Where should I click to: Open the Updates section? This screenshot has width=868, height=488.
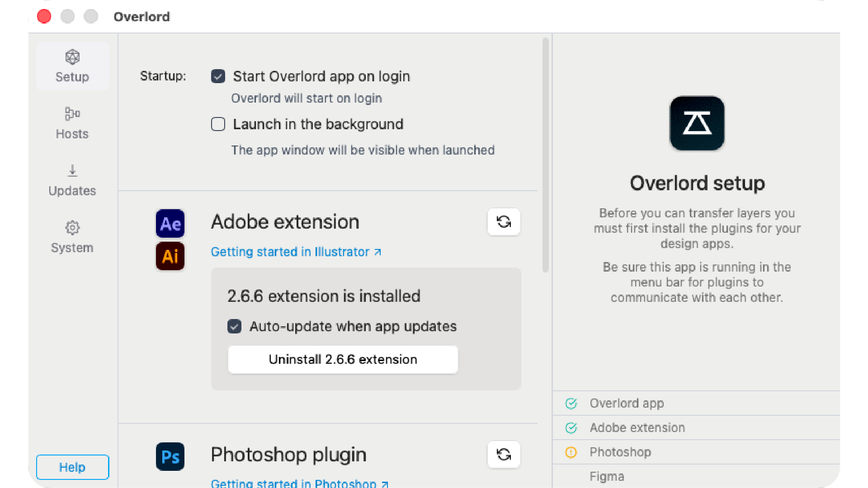coord(72,180)
